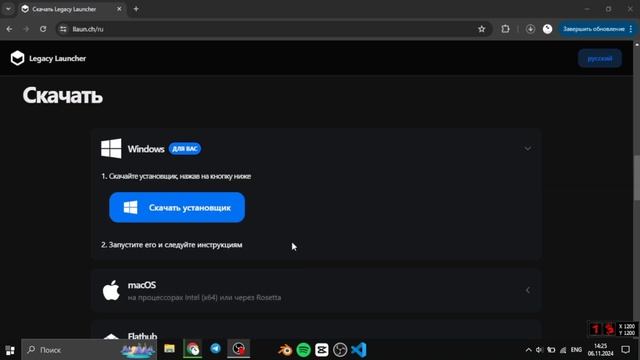Open OBS Studio from the taskbar

tap(340, 350)
